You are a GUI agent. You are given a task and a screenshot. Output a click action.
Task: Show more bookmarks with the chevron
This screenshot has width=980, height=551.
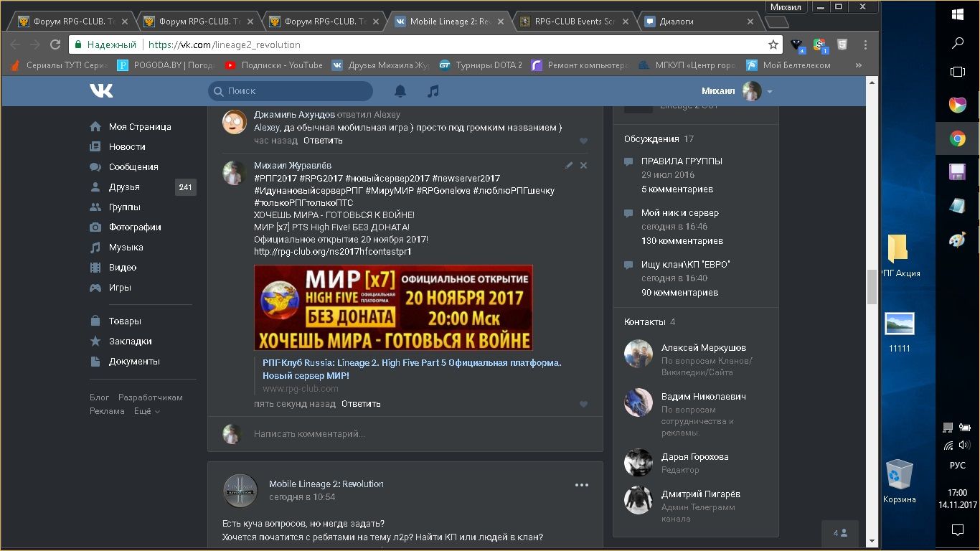pos(858,65)
